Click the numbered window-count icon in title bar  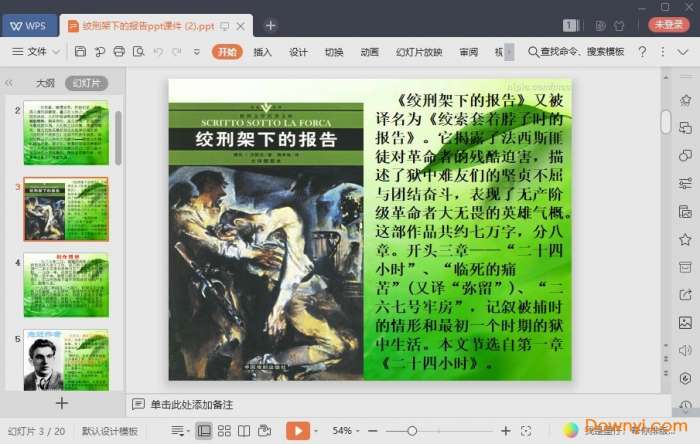(x=571, y=25)
